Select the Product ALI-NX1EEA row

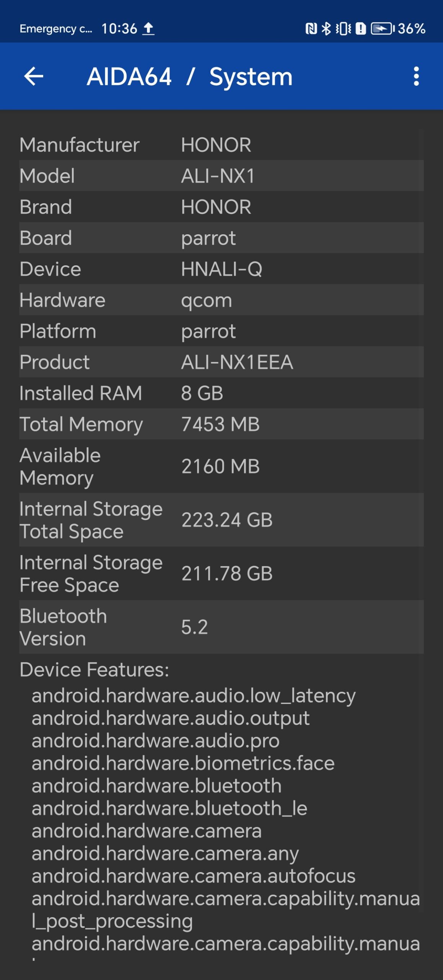[x=221, y=362]
